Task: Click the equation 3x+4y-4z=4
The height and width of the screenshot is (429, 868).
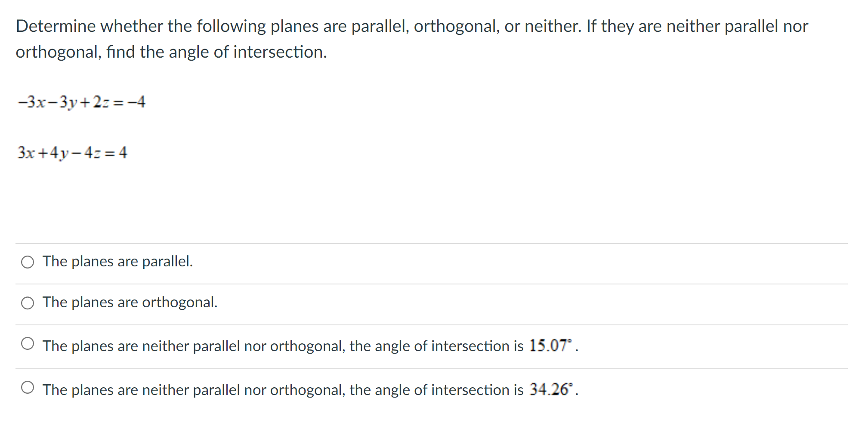Action: [72, 153]
